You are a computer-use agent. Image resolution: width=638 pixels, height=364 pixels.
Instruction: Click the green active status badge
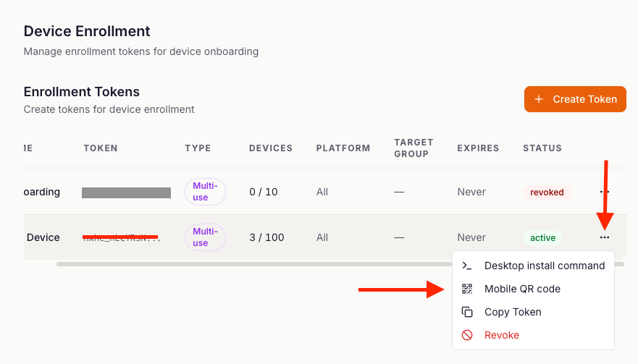coord(542,237)
